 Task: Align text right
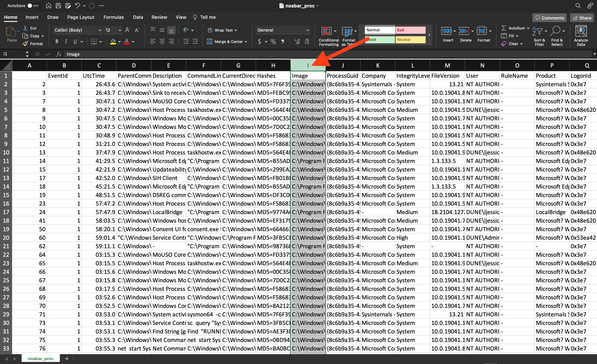(x=171, y=41)
